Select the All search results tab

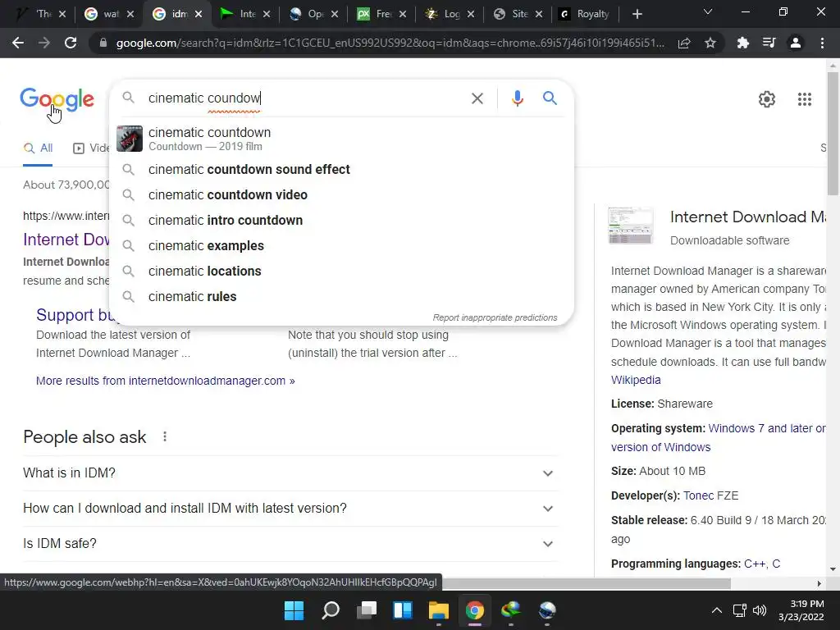point(38,148)
